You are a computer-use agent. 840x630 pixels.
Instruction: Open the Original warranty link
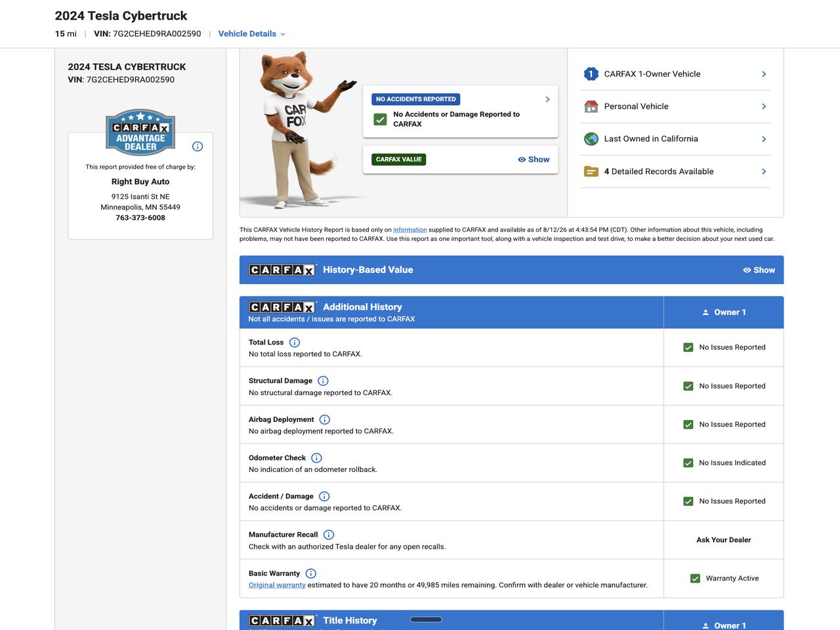[x=277, y=585]
